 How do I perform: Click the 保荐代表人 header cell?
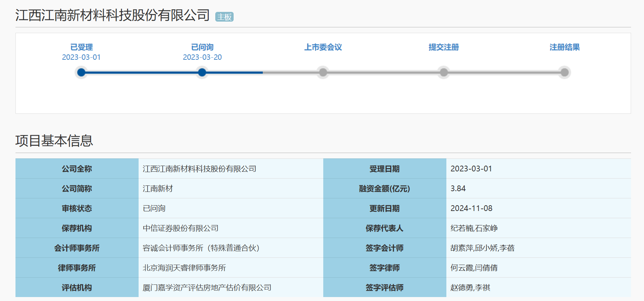(x=385, y=228)
